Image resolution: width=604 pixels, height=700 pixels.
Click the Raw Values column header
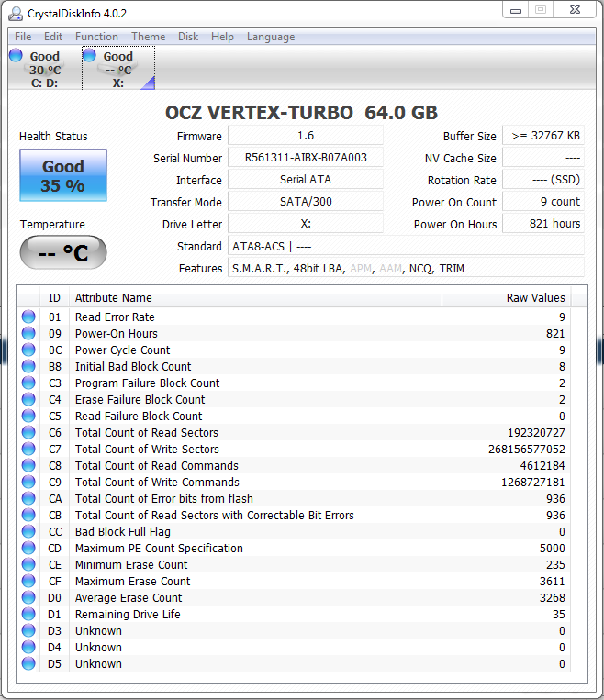[x=507, y=297]
